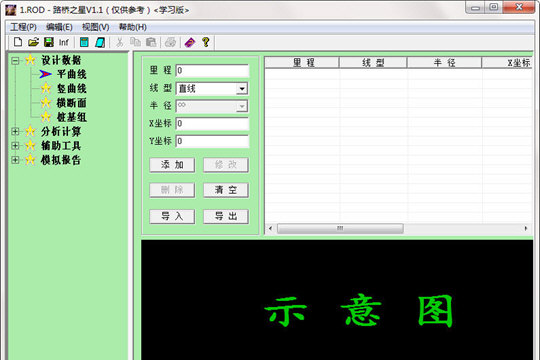Open a project with folder icon
Screen dimensions: 540x360
(33, 42)
